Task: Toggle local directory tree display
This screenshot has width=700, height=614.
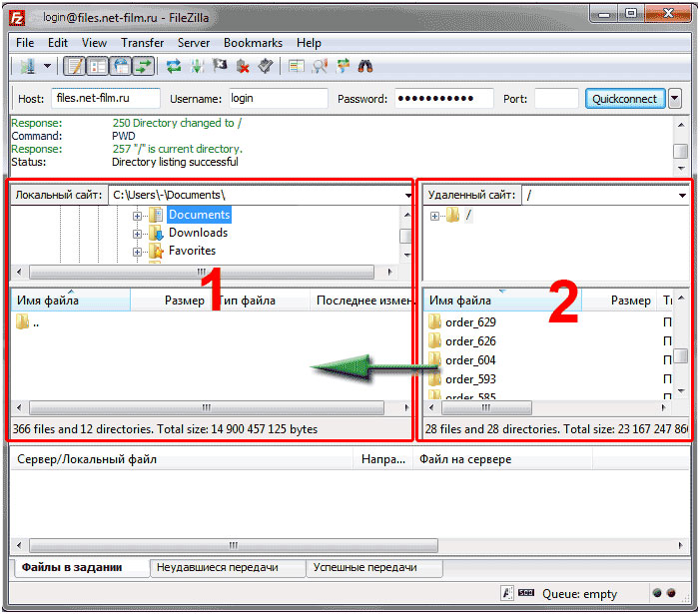Action: click(98, 67)
